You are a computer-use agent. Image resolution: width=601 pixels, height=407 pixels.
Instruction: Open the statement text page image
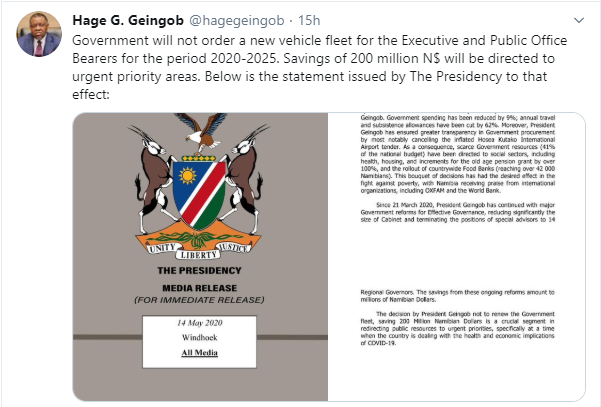[456, 257]
